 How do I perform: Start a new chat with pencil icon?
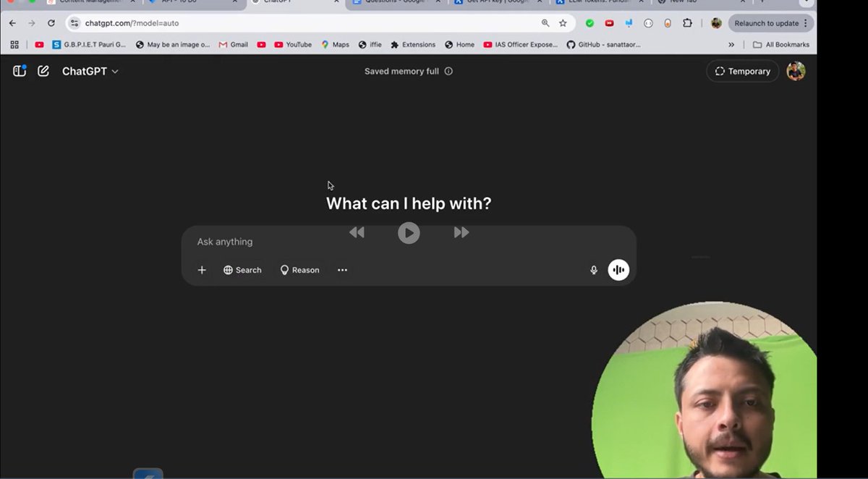[x=43, y=71]
